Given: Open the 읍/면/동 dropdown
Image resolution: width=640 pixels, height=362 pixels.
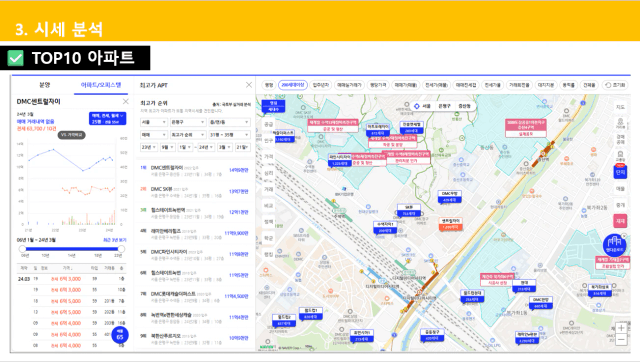Looking at the screenshot, I should click(x=229, y=122).
